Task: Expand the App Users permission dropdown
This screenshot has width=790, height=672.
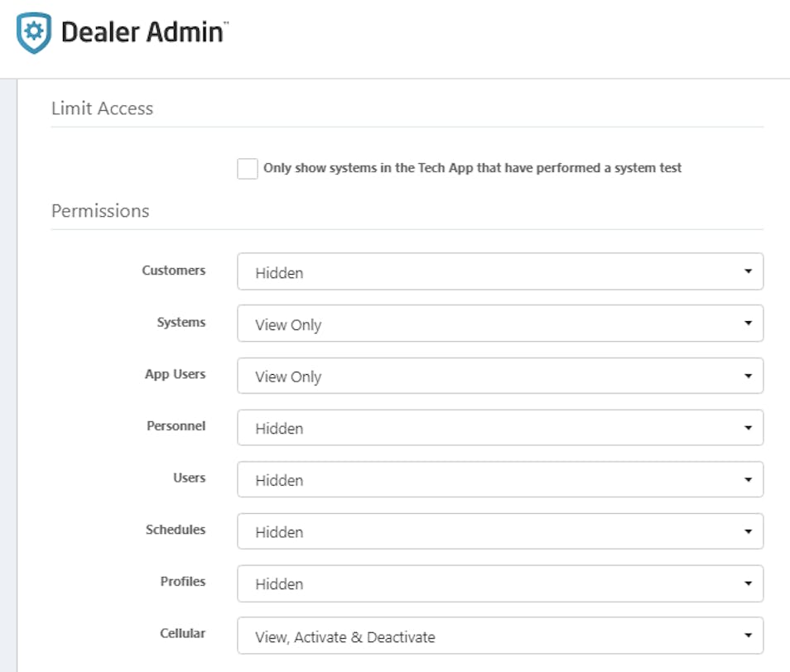Action: click(x=500, y=376)
